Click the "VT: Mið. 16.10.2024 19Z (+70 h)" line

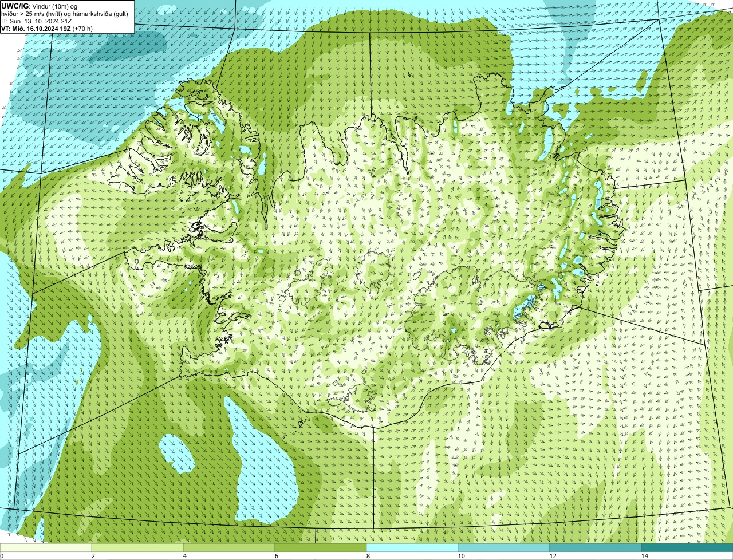[x=47, y=28]
